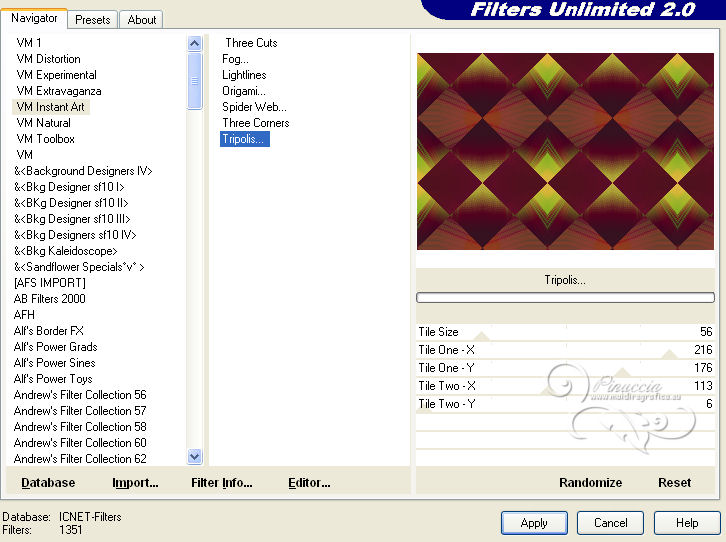Image resolution: width=726 pixels, height=542 pixels.
Task: Reset the filter settings
Action: click(x=674, y=483)
